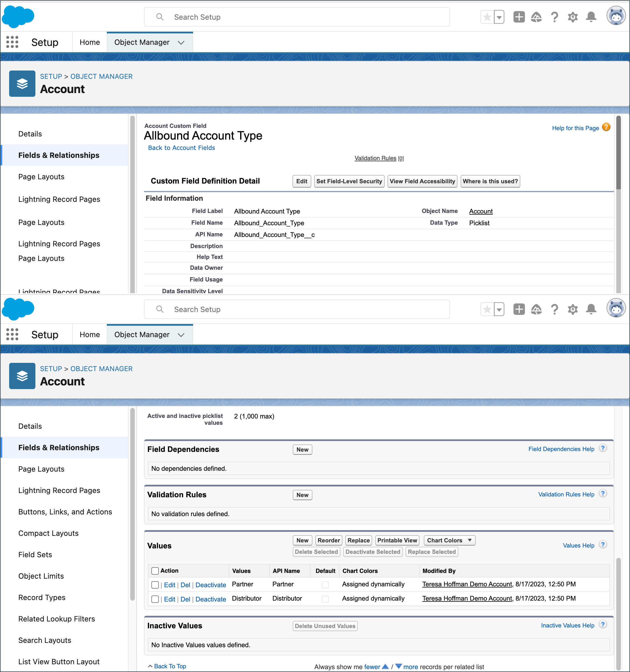Viewport: 630px width, 672px height.
Task: Click Where is this used? button
Action: 490,181
